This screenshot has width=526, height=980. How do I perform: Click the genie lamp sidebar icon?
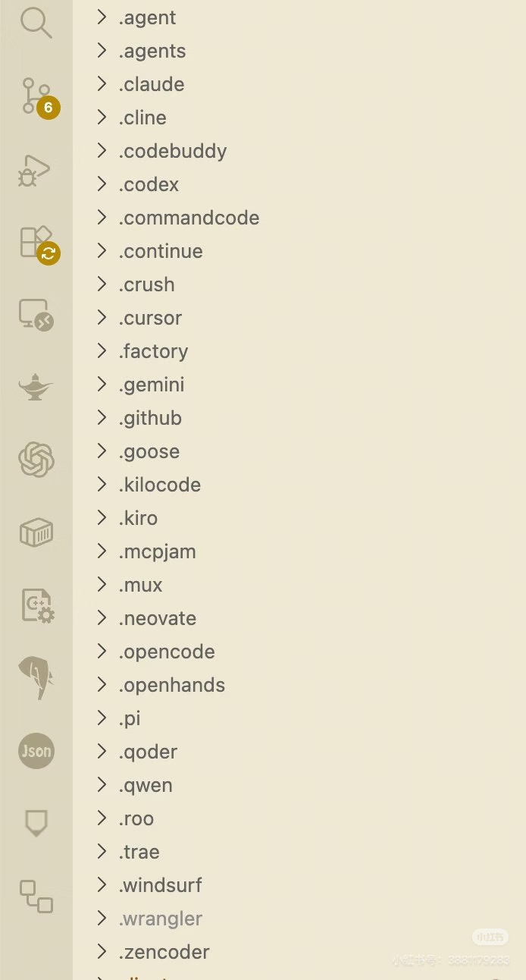coord(36,387)
